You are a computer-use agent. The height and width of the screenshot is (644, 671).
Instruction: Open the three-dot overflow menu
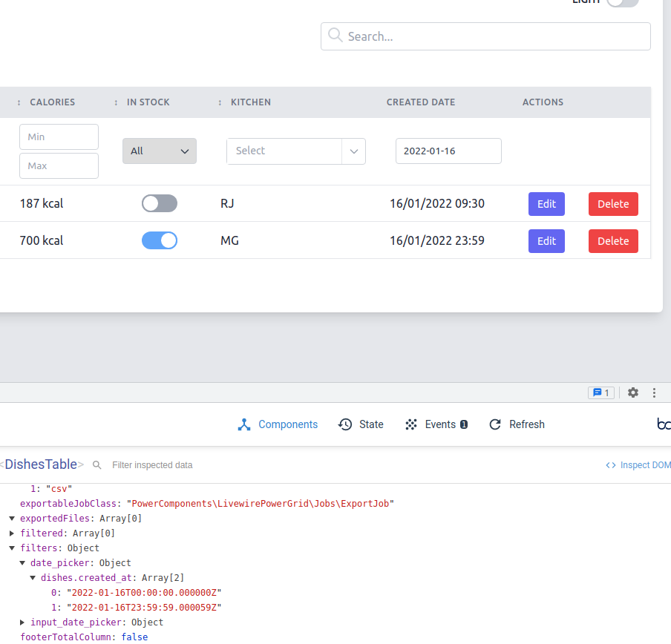point(654,392)
